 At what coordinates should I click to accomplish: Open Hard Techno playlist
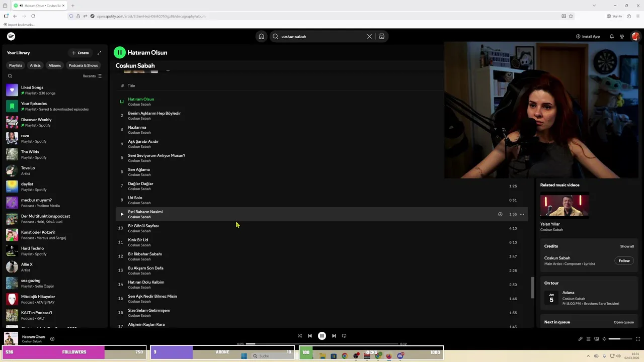point(54,251)
